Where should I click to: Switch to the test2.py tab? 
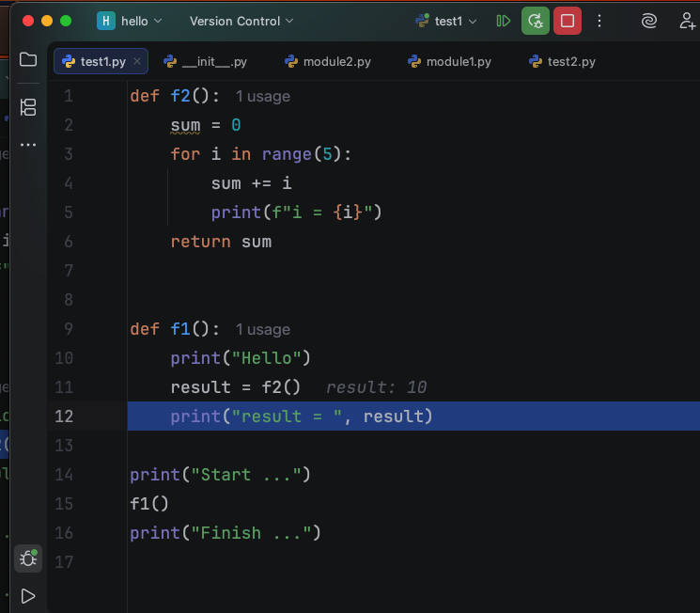[562, 62]
